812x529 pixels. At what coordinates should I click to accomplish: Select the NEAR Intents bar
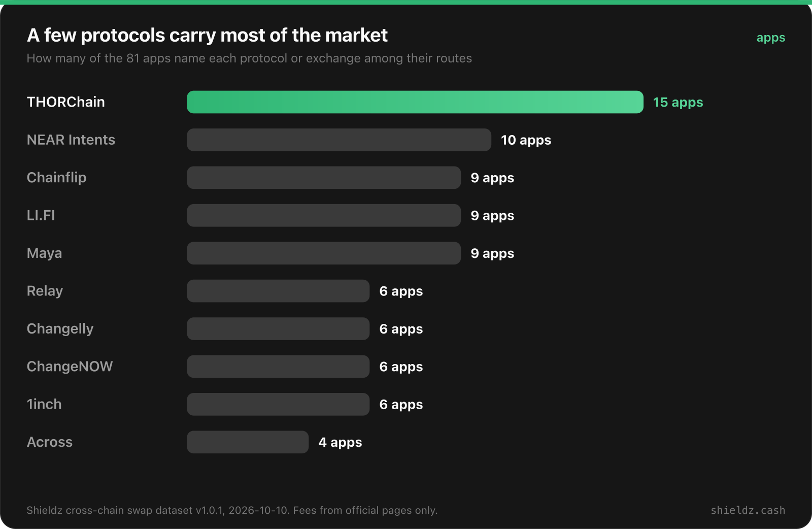point(339,140)
